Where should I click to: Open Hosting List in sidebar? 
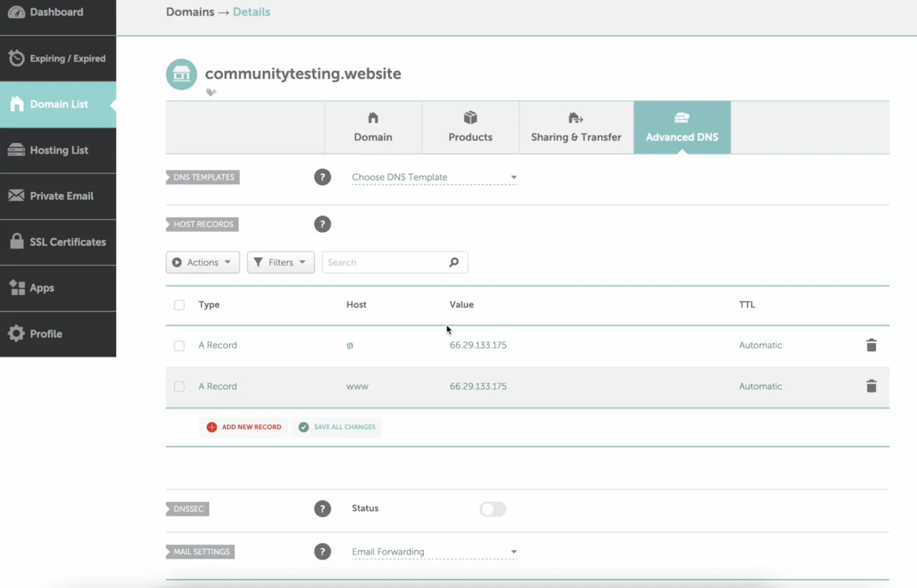[58, 150]
